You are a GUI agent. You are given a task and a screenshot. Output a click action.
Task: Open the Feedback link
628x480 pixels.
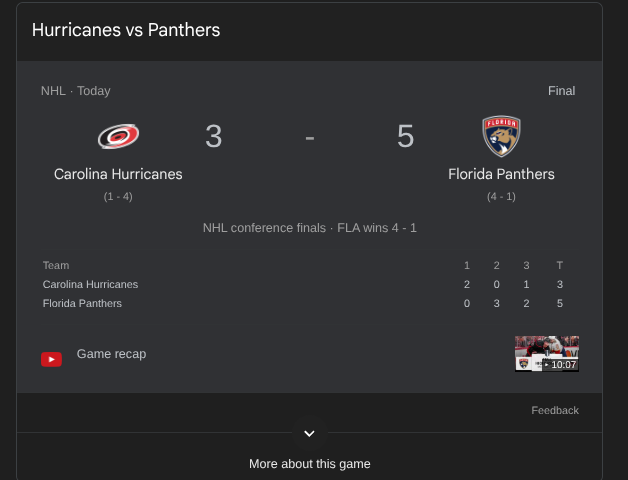[x=555, y=410]
